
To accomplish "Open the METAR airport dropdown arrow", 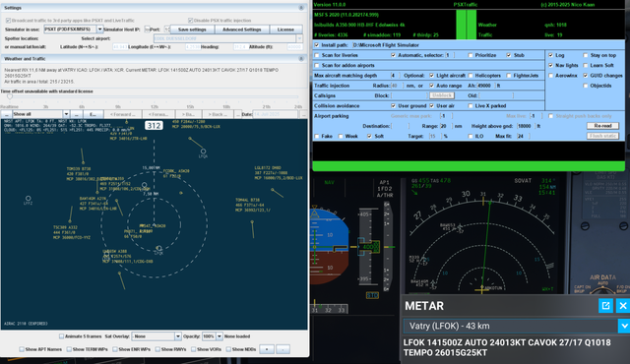I will (x=624, y=326).
